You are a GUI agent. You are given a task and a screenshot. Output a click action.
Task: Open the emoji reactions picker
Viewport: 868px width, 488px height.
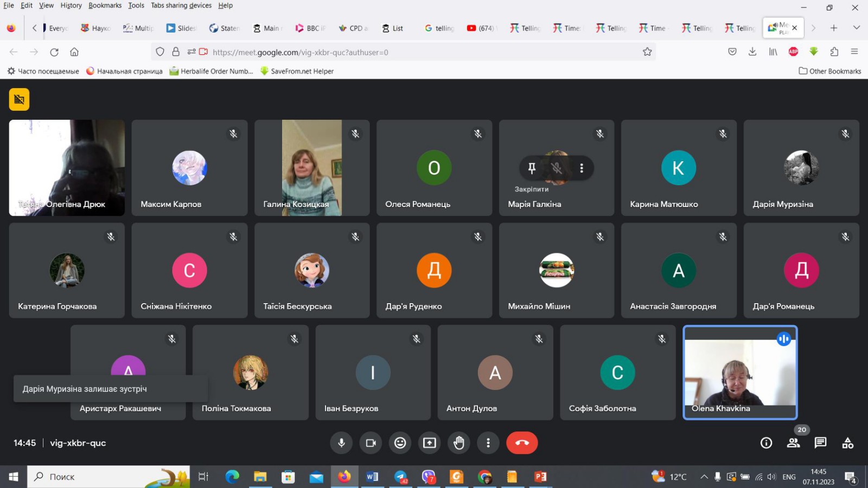point(400,443)
